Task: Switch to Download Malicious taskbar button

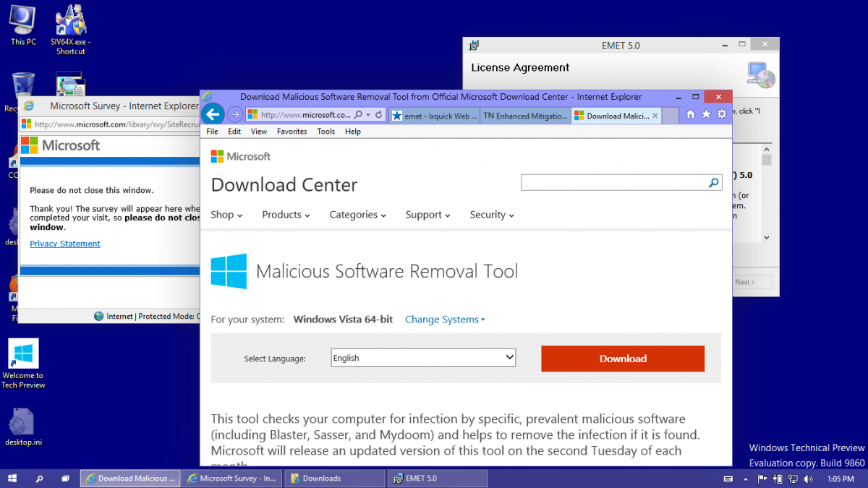Action: tap(129, 479)
